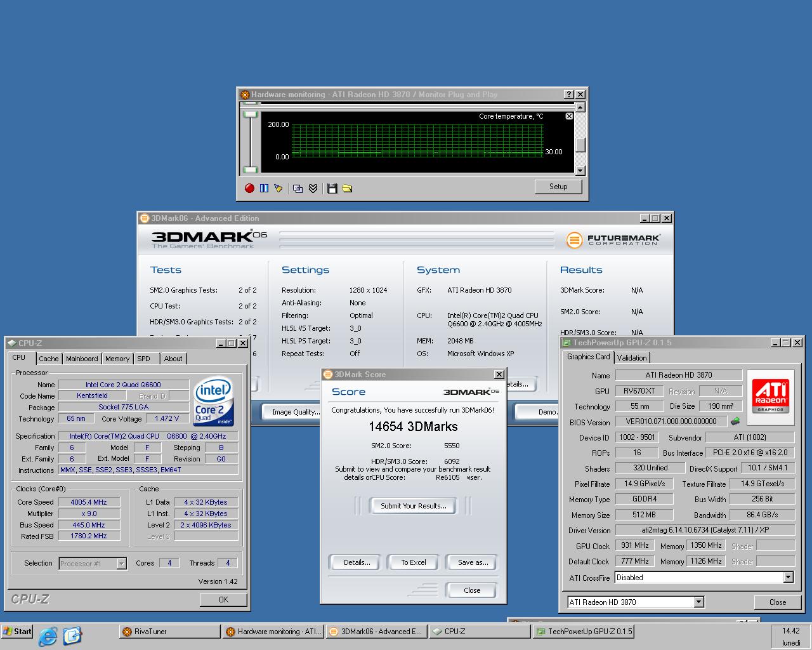This screenshot has width=812, height=650.
Task: Click the CPU Name field Intel Core 2 Quad Q6600
Action: [x=123, y=385]
